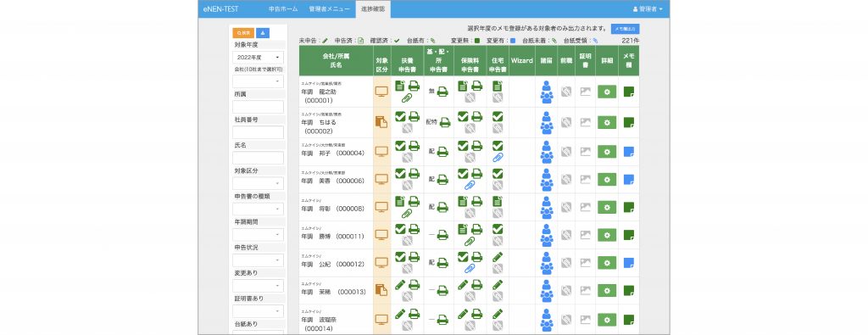The width and height of the screenshot is (868, 335).
Task: Expand the 申告状況 dropdown
Action: [x=258, y=260]
